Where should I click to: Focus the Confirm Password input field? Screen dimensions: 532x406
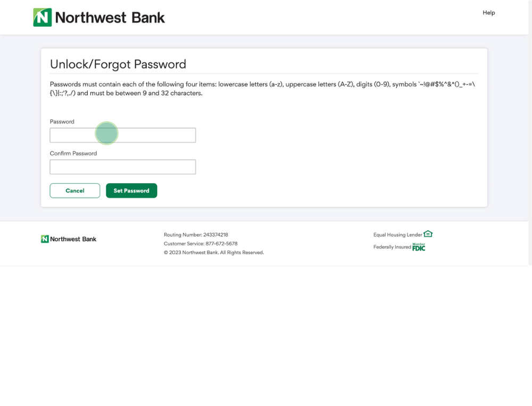point(123,167)
